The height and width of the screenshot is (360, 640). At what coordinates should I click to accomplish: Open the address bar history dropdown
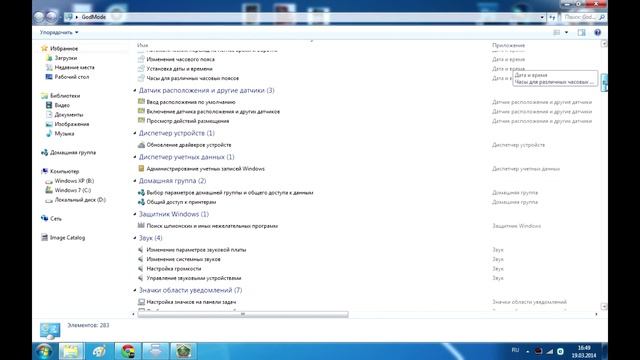542,17
